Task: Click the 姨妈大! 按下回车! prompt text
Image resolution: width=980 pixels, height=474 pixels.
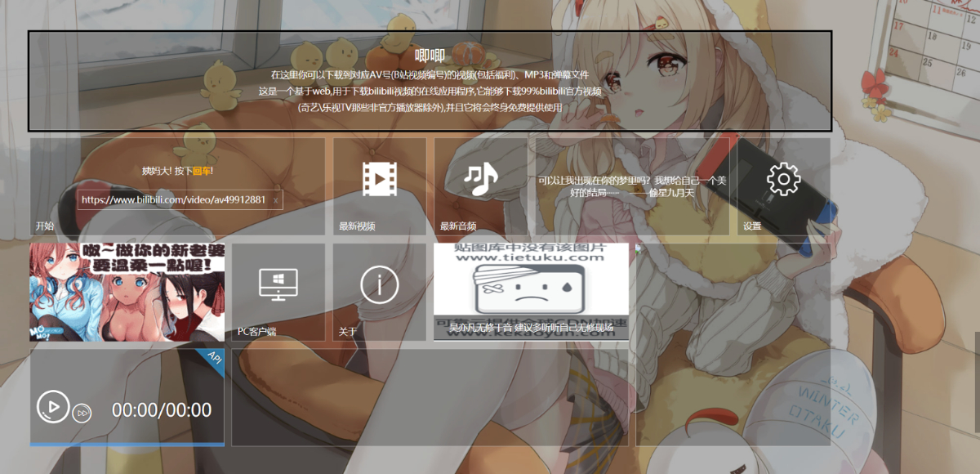Action: [x=177, y=171]
